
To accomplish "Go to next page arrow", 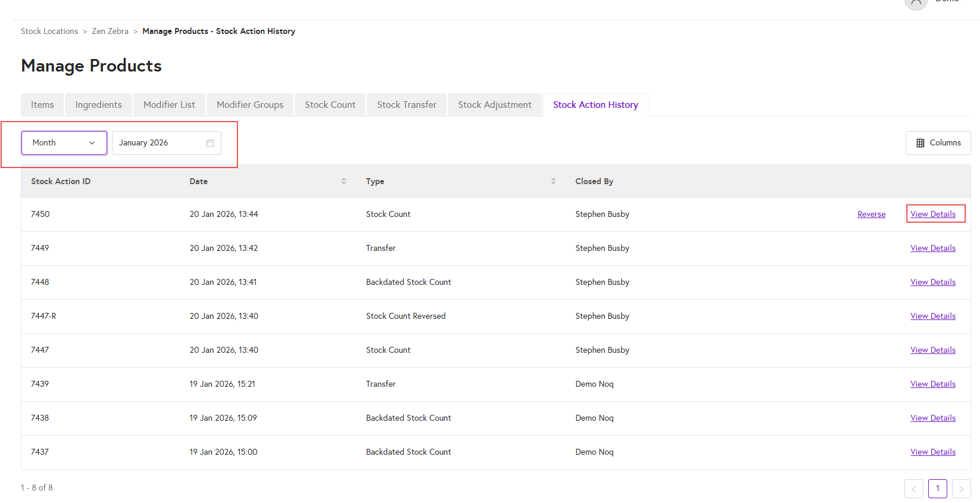I will [961, 489].
